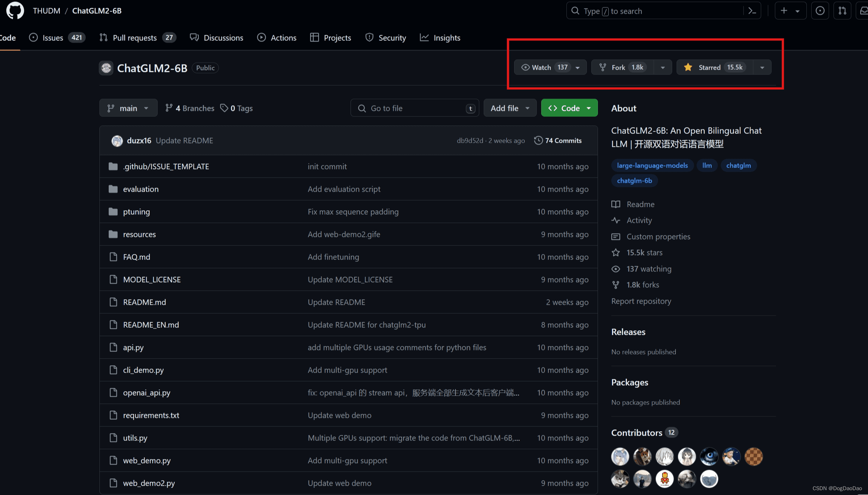Click Report repository link
The width and height of the screenshot is (868, 495).
pos(641,301)
